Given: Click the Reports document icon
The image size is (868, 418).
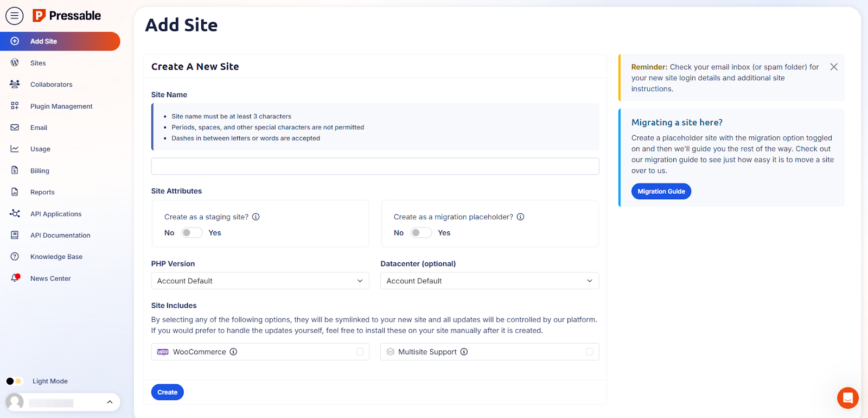Looking at the screenshot, I should 15,192.
